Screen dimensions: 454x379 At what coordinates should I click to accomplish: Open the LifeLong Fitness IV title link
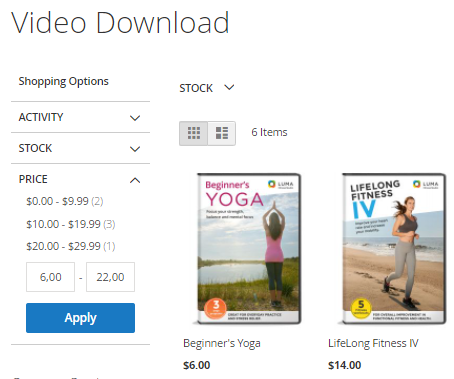pos(373,343)
